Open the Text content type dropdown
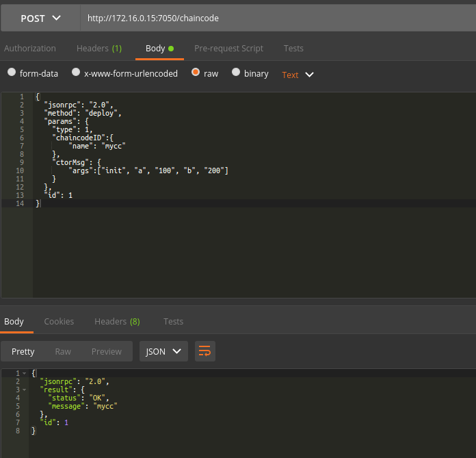The width and height of the screenshot is (476, 458). (x=297, y=75)
